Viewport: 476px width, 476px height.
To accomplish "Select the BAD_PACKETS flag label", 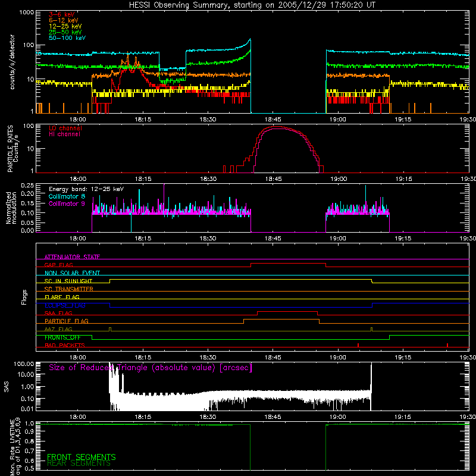I will pos(65,345).
